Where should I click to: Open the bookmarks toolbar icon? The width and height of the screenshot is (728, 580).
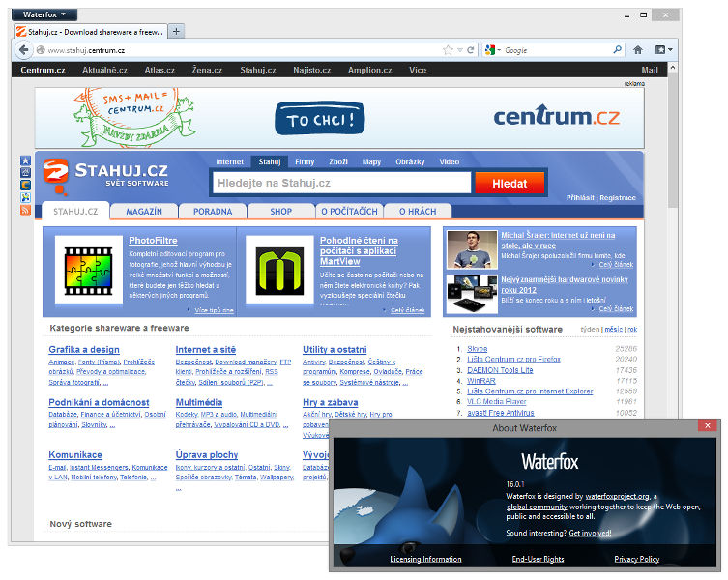(660, 49)
